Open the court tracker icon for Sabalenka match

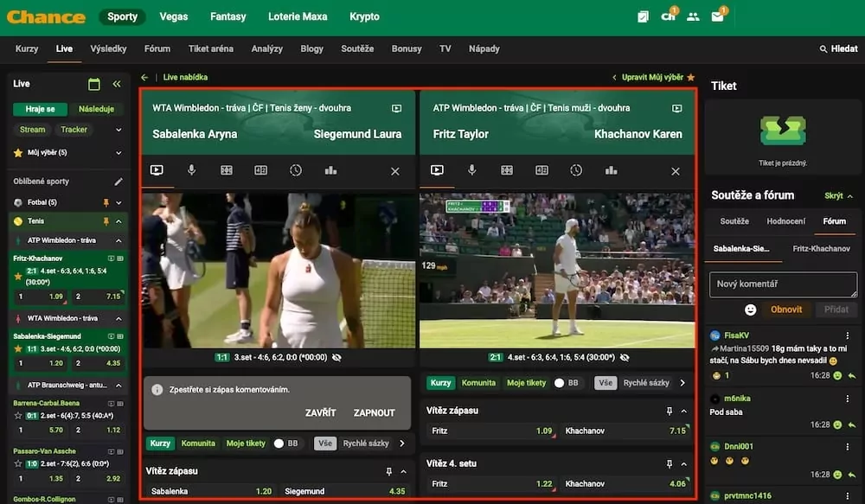(226, 170)
